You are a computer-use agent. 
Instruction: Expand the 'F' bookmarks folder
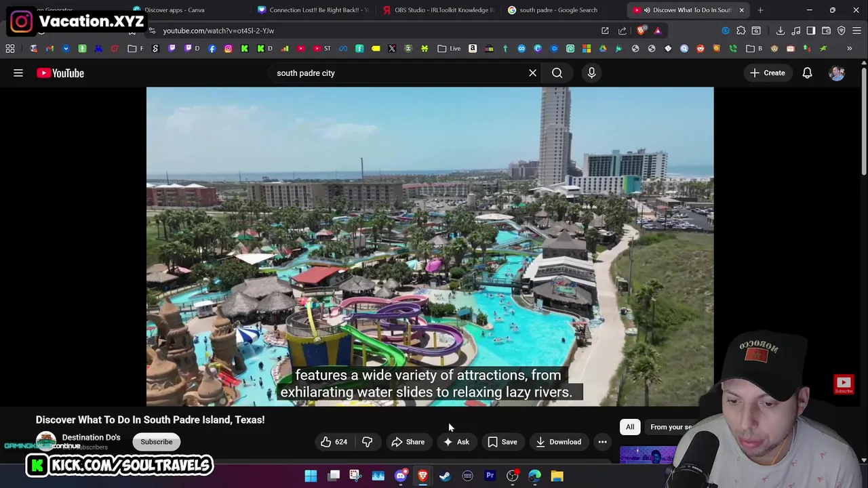coord(136,49)
